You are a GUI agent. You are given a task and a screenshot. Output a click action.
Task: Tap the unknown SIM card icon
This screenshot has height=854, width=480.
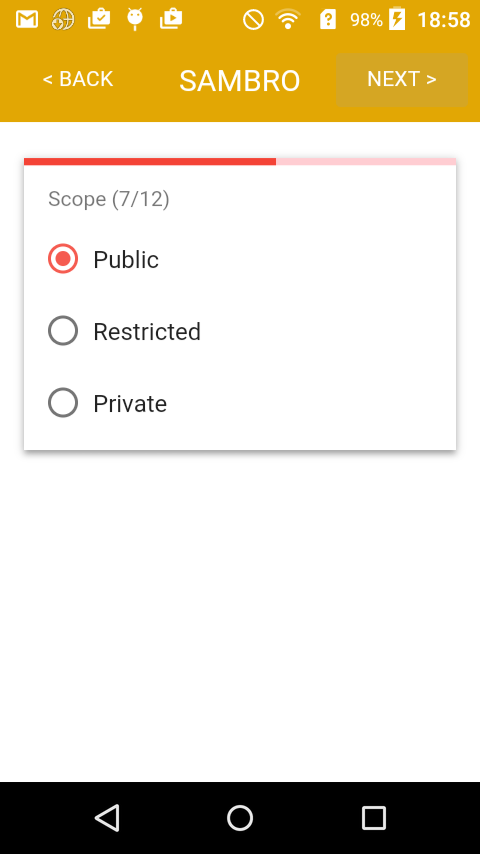[x=327, y=20]
